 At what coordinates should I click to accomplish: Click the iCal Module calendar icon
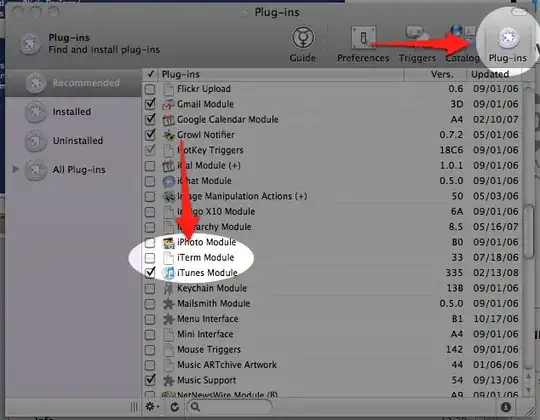pyautogui.click(x=169, y=166)
